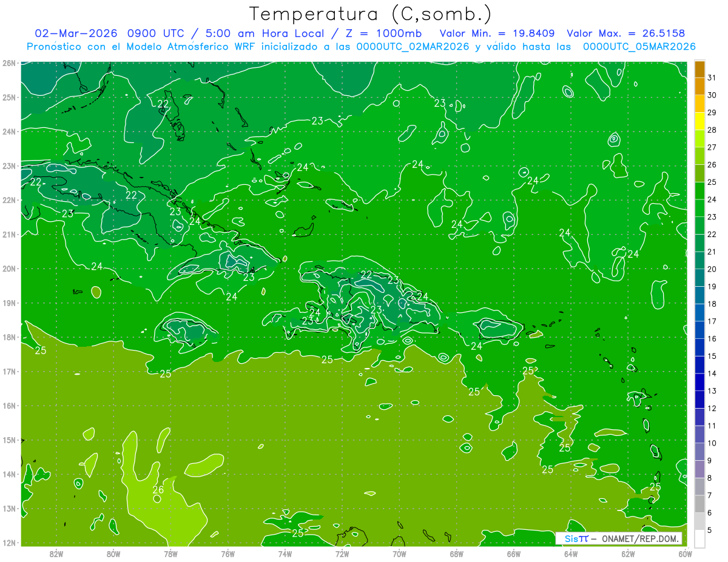Click legend value "21" on the color scale
Screen dimensions: 728x562
pos(712,252)
